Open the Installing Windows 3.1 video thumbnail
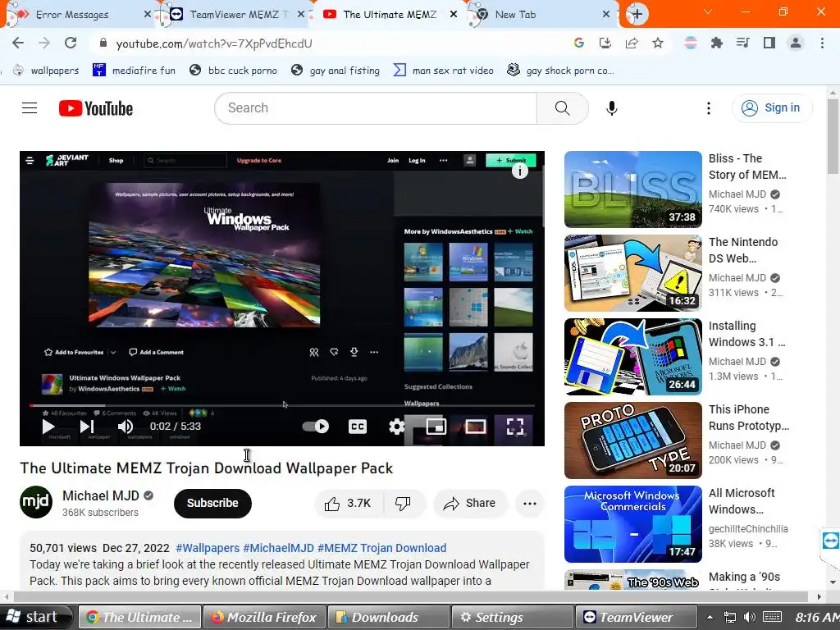 click(x=632, y=356)
